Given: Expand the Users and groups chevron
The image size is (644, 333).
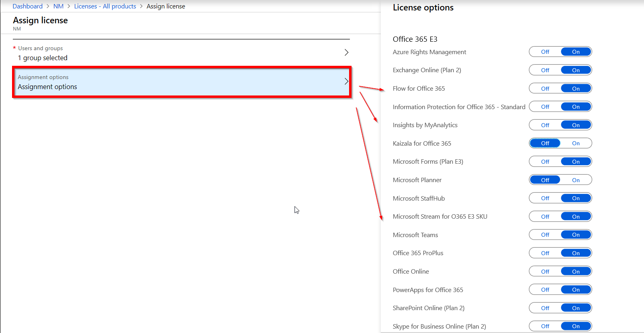Looking at the screenshot, I should pyautogui.click(x=346, y=53).
